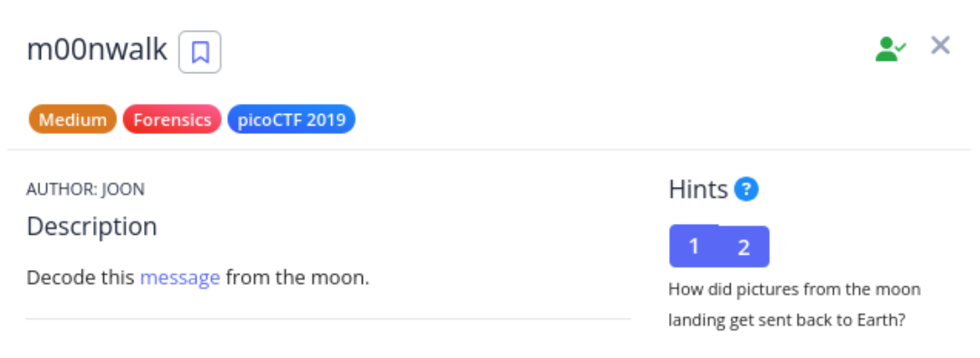Image resolution: width=980 pixels, height=358 pixels.
Task: Show hint 1
Action: tap(694, 247)
